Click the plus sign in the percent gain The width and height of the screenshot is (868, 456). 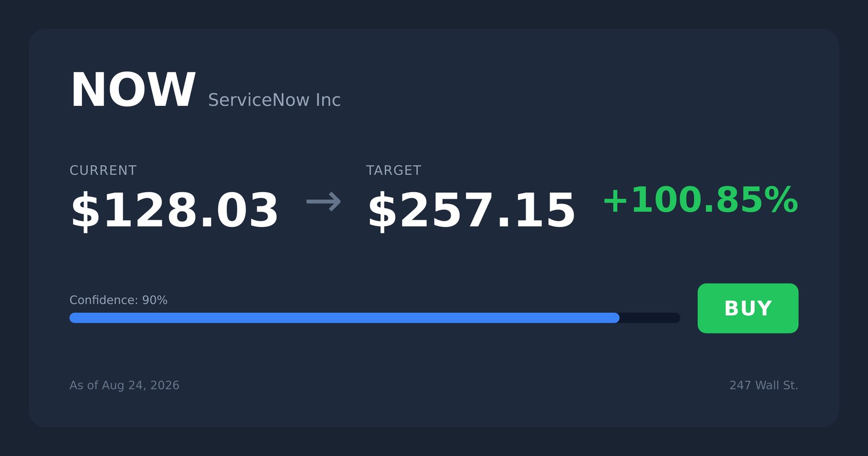pos(615,201)
